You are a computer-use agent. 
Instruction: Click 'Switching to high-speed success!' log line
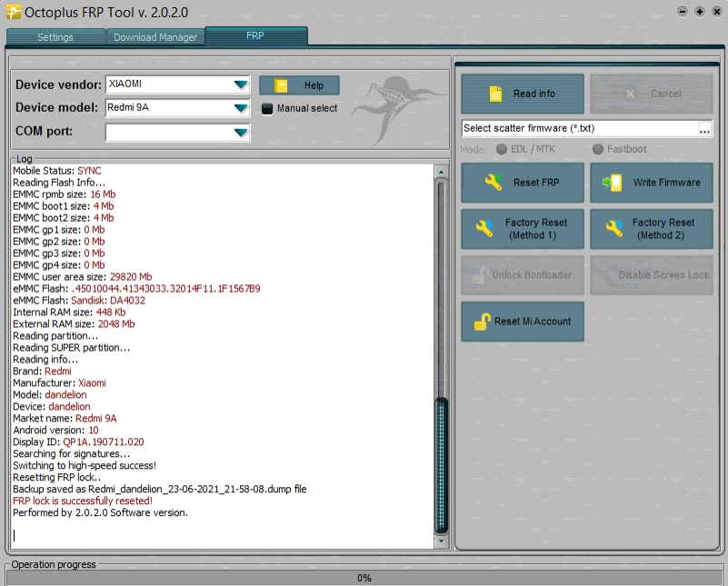tap(85, 465)
